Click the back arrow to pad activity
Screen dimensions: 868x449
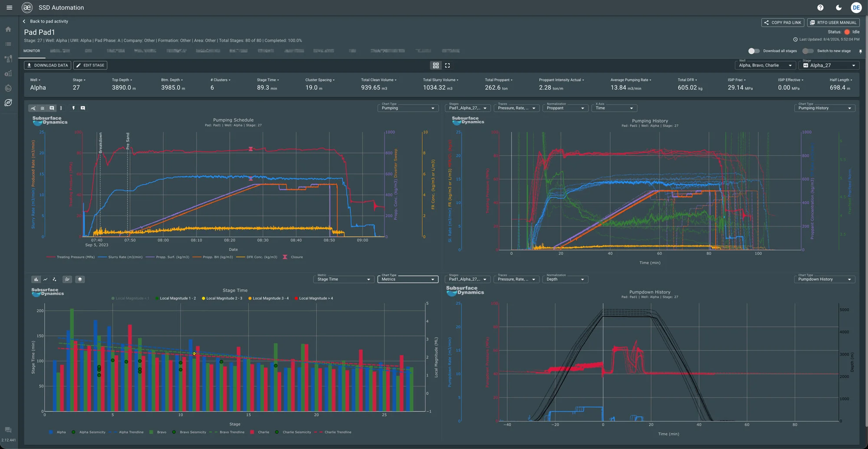tap(24, 21)
